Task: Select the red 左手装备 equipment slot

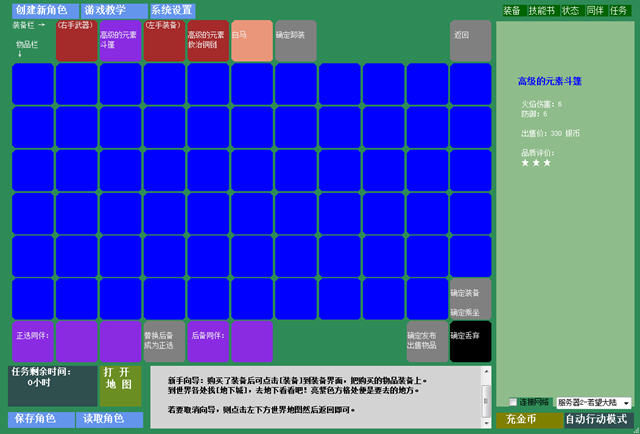Action: [164, 41]
